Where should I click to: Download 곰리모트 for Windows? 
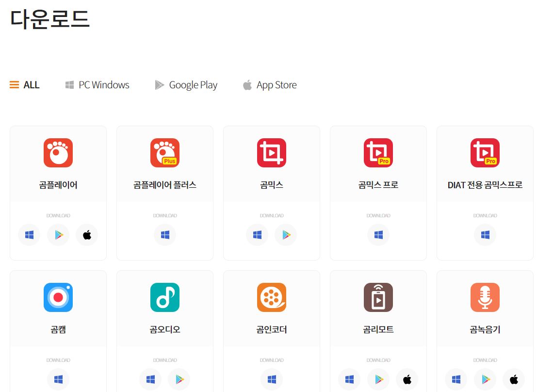[x=349, y=379]
